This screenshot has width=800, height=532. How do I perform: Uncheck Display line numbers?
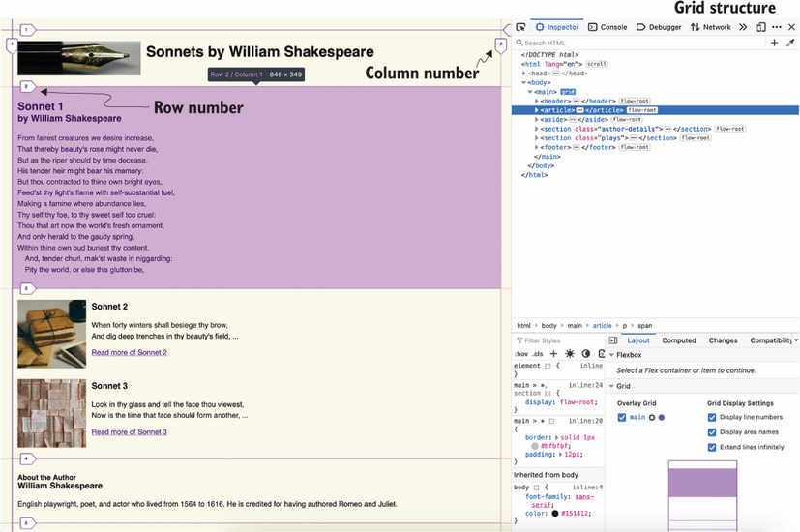712,417
